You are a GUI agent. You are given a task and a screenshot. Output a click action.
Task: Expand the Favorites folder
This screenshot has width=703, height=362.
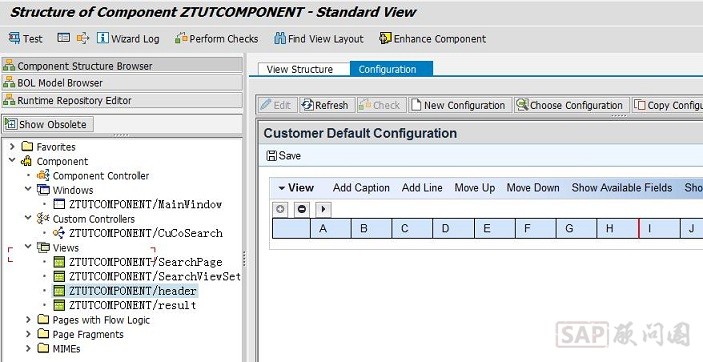point(12,146)
